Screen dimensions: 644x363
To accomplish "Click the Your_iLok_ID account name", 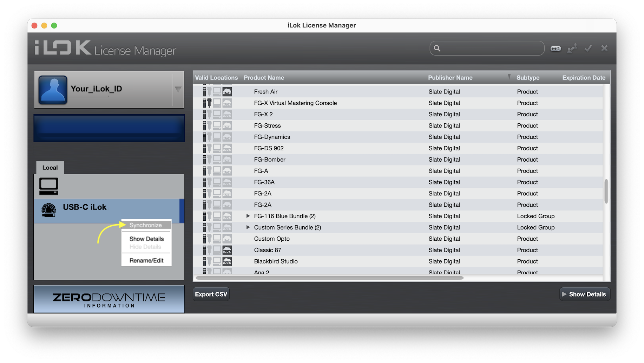I will [96, 89].
